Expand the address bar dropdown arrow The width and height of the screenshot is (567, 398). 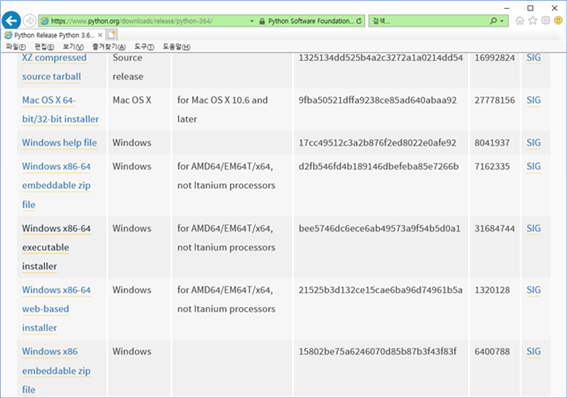pos(252,21)
